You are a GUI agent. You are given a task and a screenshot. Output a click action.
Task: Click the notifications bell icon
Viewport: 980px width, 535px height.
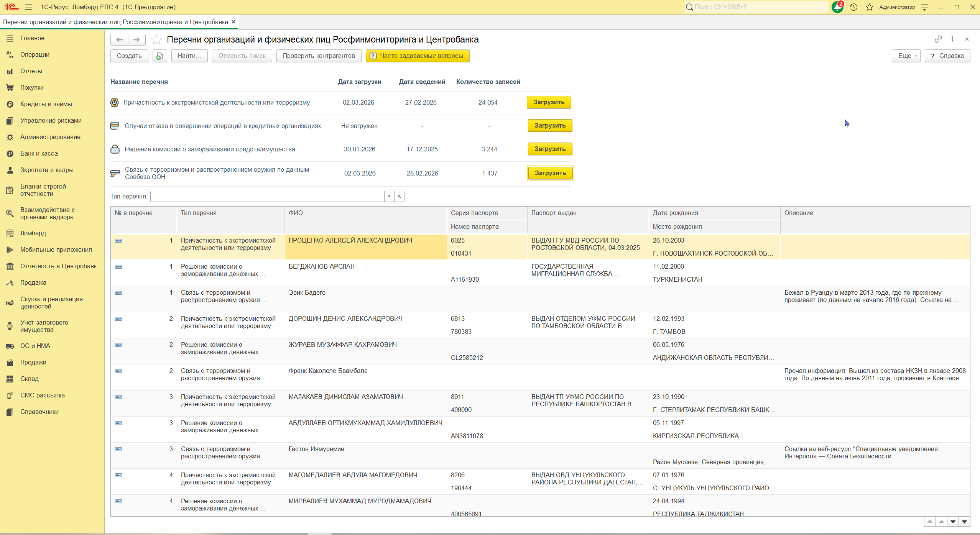(837, 7)
